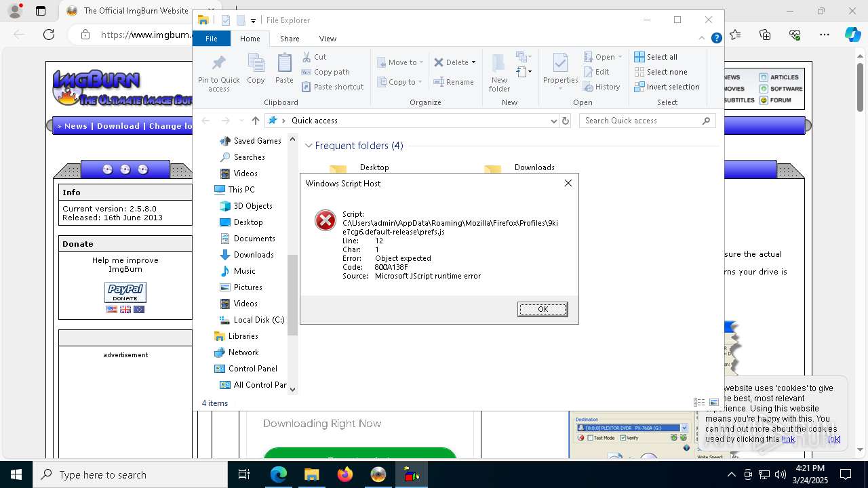
Task: Open Customize Quick Access Toolbar dropdown
Action: [253, 21]
